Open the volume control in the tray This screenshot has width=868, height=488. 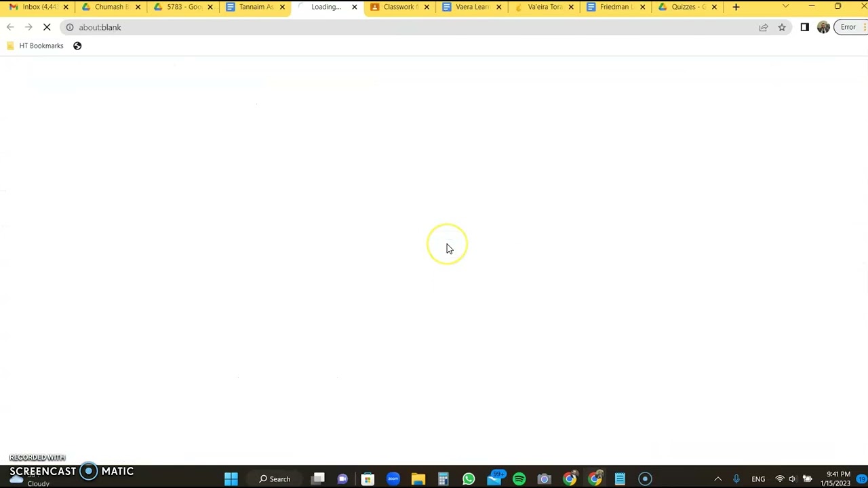click(792, 479)
